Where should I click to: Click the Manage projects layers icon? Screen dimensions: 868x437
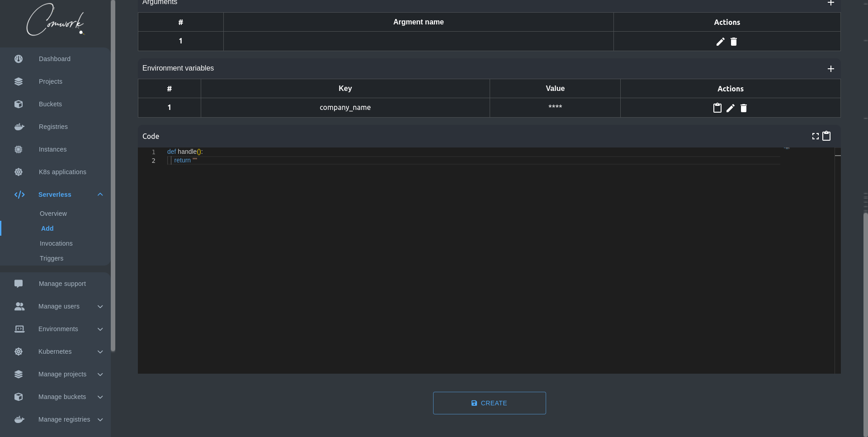pos(19,374)
